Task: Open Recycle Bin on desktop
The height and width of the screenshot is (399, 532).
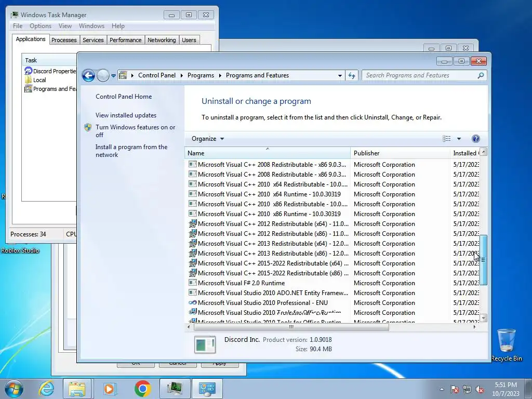Action: 507,344
